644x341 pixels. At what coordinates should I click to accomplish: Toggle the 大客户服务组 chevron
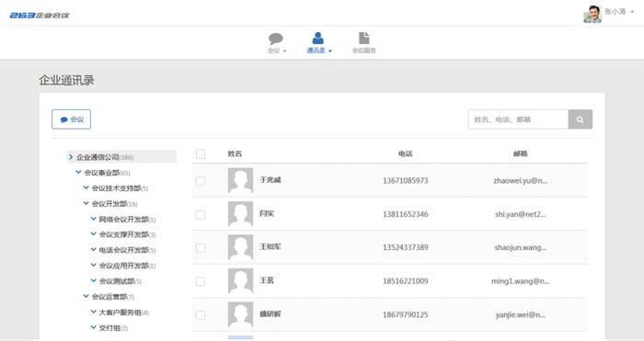[93, 312]
